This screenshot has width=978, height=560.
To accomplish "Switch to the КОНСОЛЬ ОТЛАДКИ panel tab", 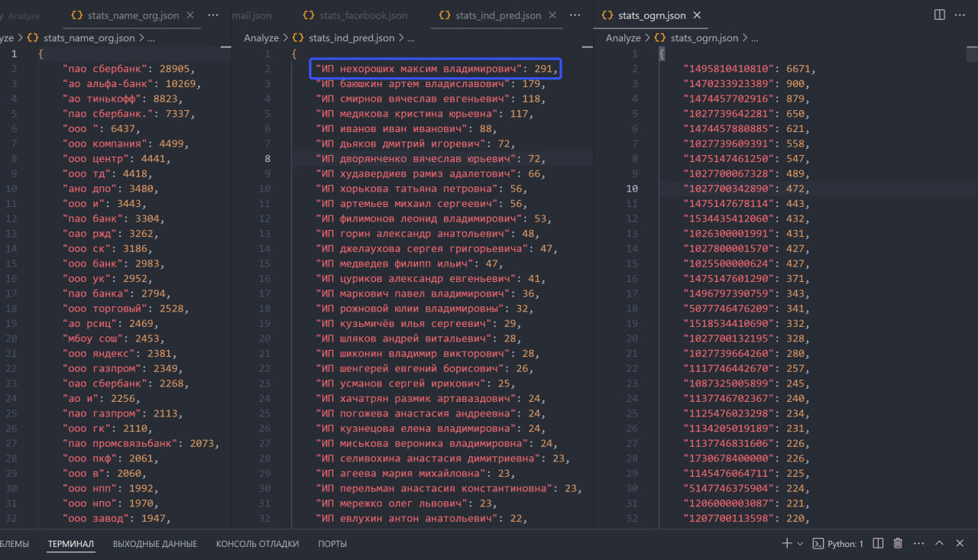I will point(257,544).
